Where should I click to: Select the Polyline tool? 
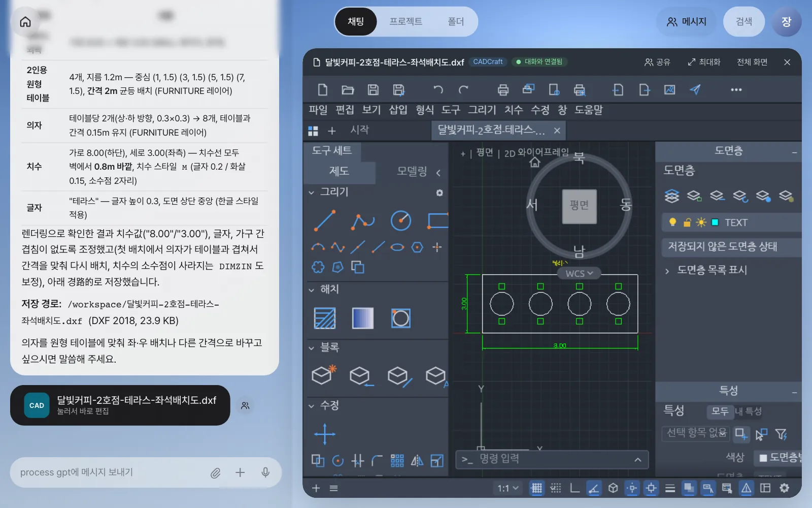pos(363,220)
